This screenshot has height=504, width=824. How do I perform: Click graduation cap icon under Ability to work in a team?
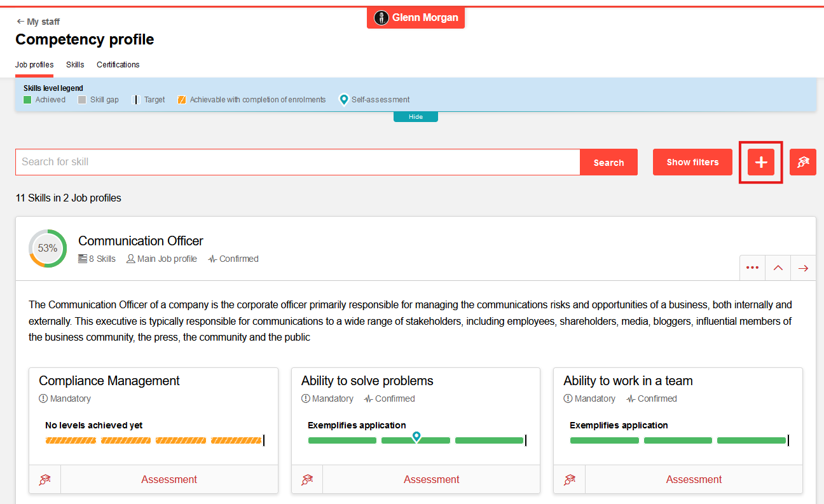click(x=570, y=479)
